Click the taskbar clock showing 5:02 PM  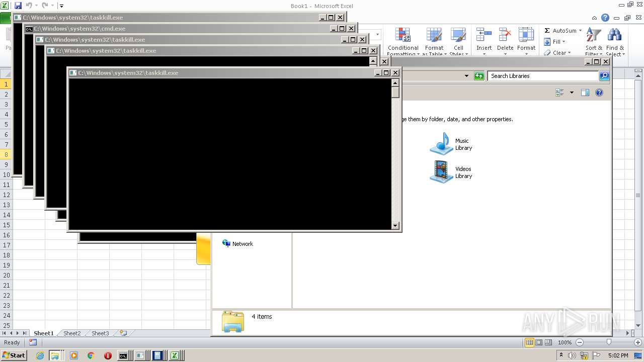point(618,355)
